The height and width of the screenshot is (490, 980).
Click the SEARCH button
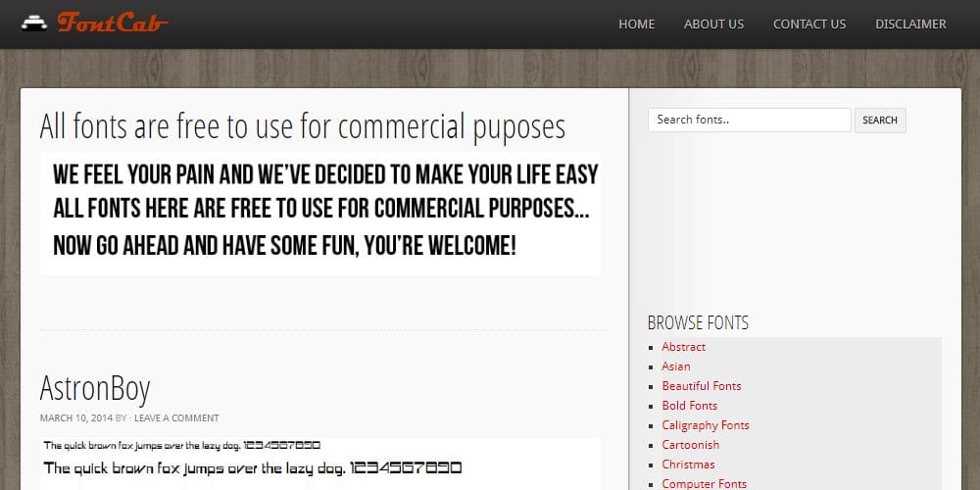[x=880, y=120]
